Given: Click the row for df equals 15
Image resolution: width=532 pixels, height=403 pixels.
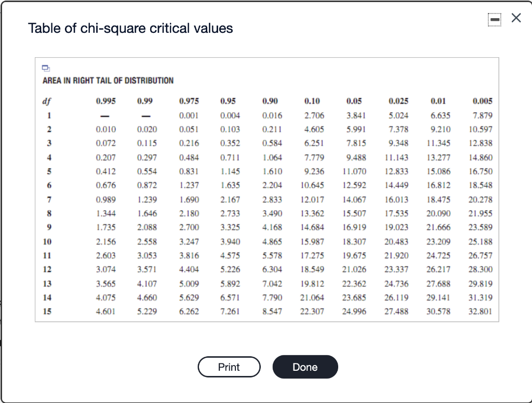Looking at the screenshot, I should point(47,311).
